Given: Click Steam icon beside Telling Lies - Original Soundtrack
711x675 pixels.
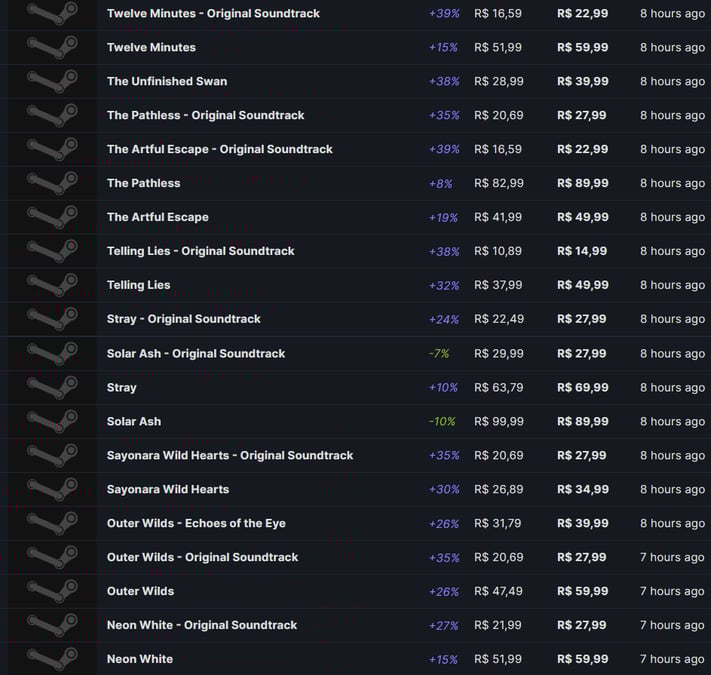Looking at the screenshot, I should tap(52, 251).
